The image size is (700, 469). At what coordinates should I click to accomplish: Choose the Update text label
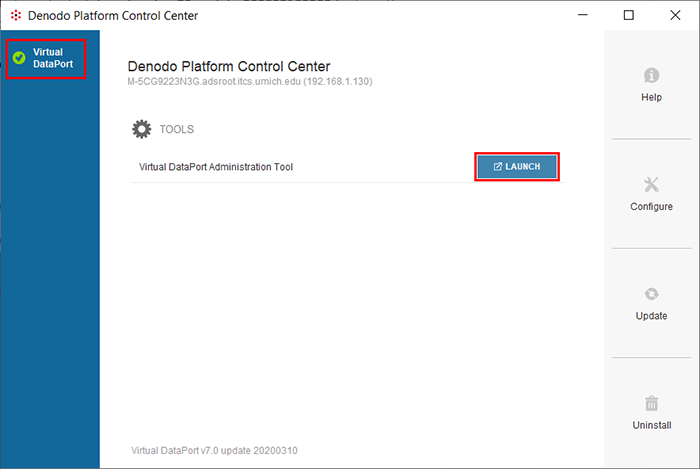tap(651, 316)
